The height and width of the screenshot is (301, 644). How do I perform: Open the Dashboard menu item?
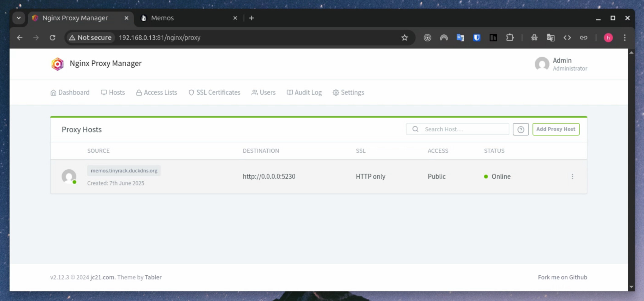(70, 92)
